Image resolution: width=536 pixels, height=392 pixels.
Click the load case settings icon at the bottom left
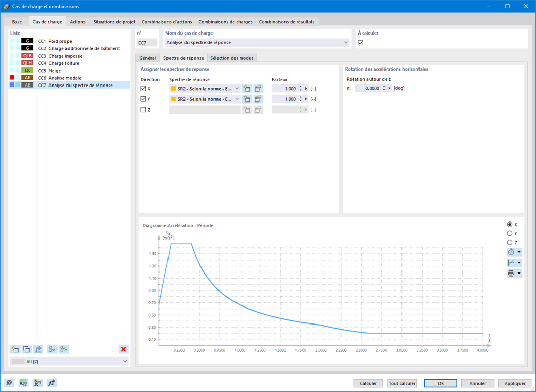38,383
